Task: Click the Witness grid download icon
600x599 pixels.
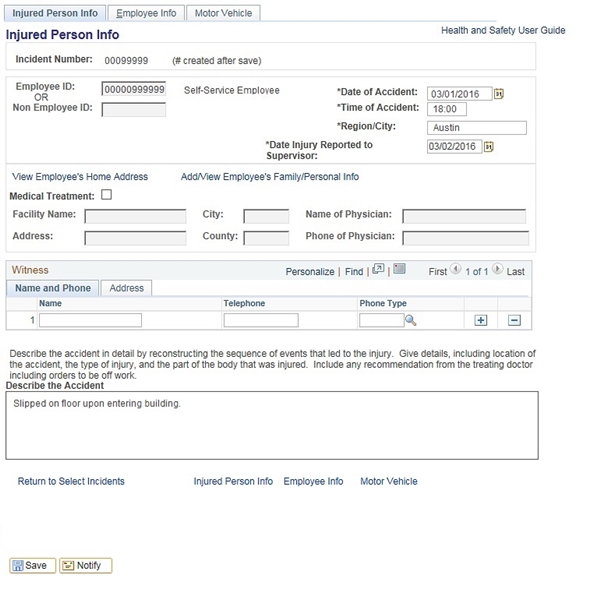Action: pyautogui.click(x=399, y=270)
